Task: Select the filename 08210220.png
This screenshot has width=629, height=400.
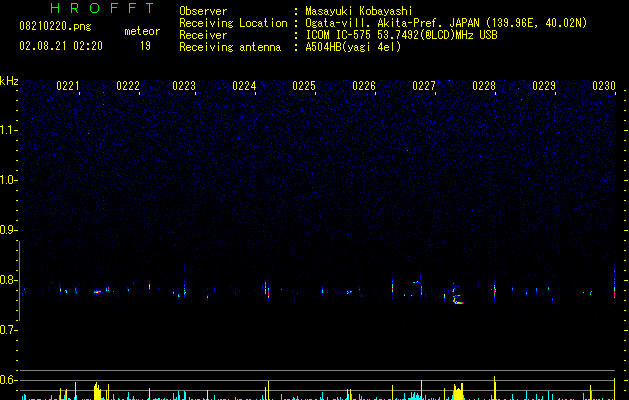Action: pyautogui.click(x=55, y=26)
